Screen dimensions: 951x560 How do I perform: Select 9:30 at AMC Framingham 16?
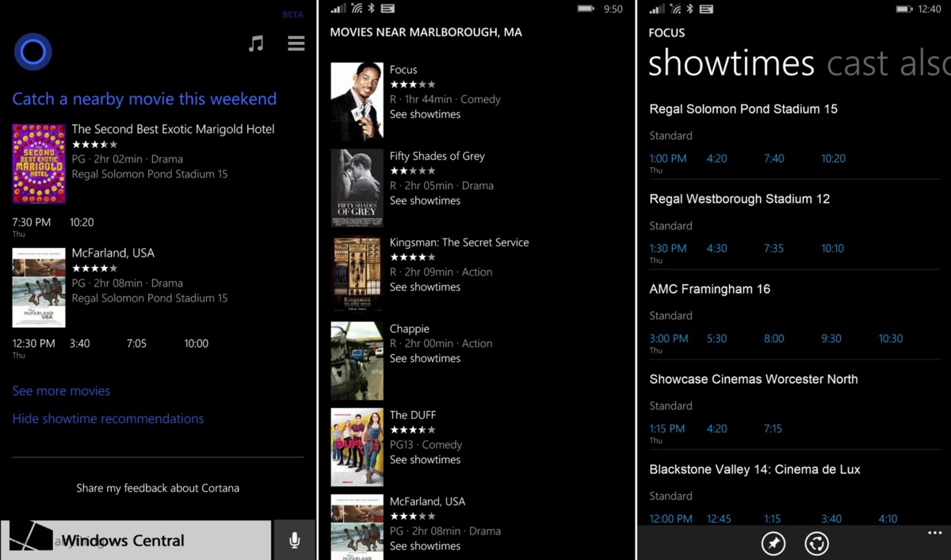(x=831, y=338)
